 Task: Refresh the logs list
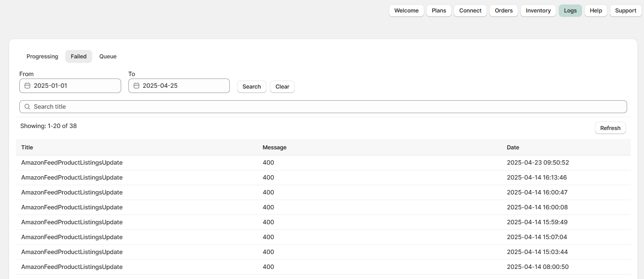point(610,128)
